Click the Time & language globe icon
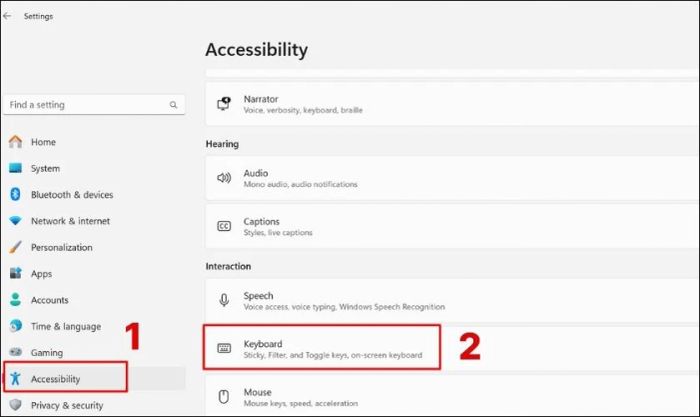Screen dimensions: 700x417 coord(15,326)
